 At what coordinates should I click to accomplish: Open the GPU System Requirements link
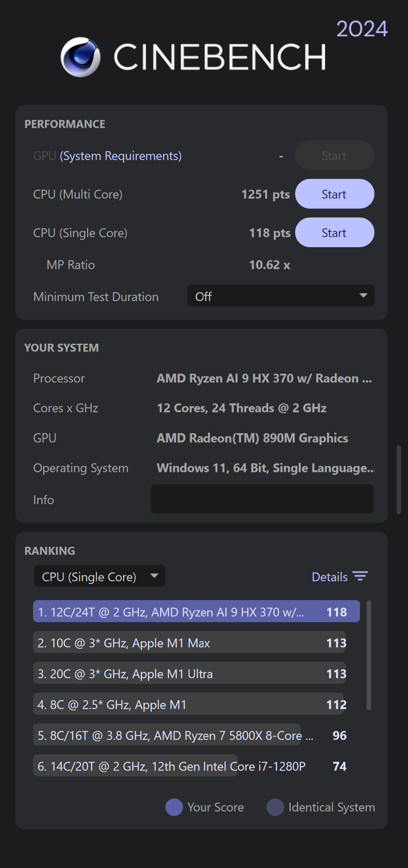120,156
